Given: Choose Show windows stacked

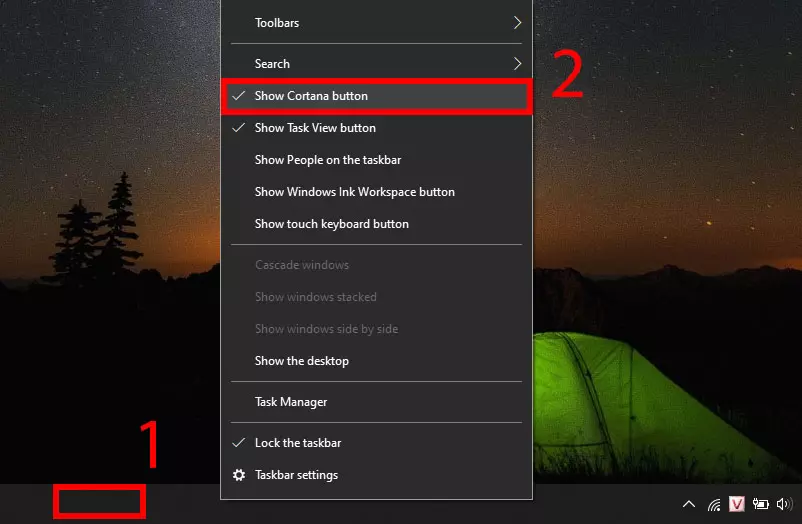Looking at the screenshot, I should coord(315,297).
